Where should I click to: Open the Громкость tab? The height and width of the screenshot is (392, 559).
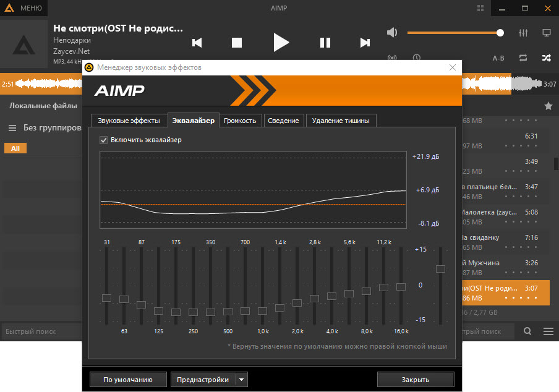pyautogui.click(x=240, y=121)
